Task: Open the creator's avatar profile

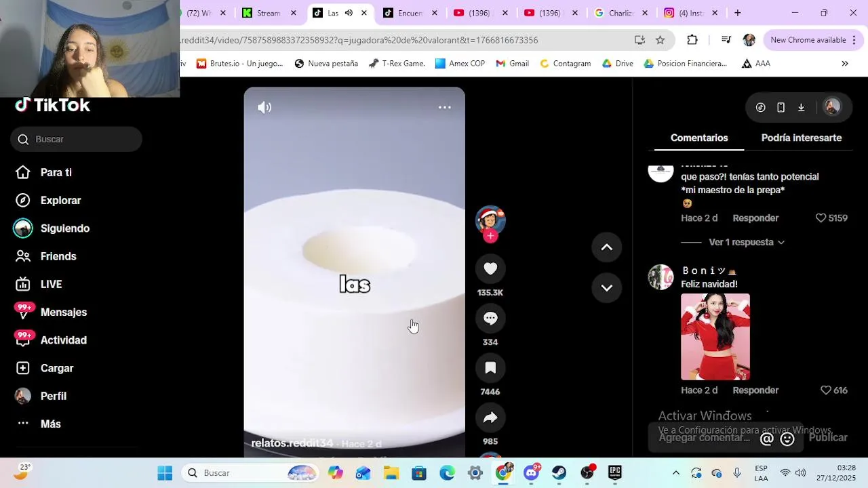Action: [x=490, y=220]
